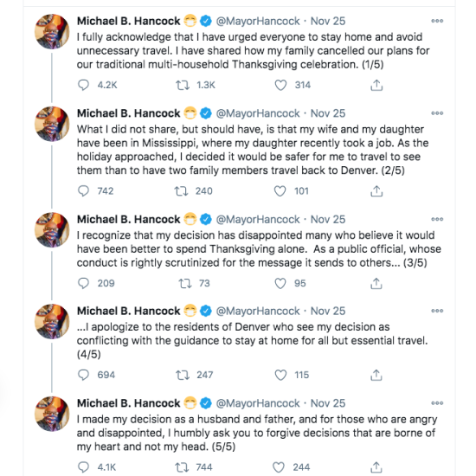Screen dimensions: 476x476
Task: Open Michael B. Hancock name on second tweet
Action: 128,113
